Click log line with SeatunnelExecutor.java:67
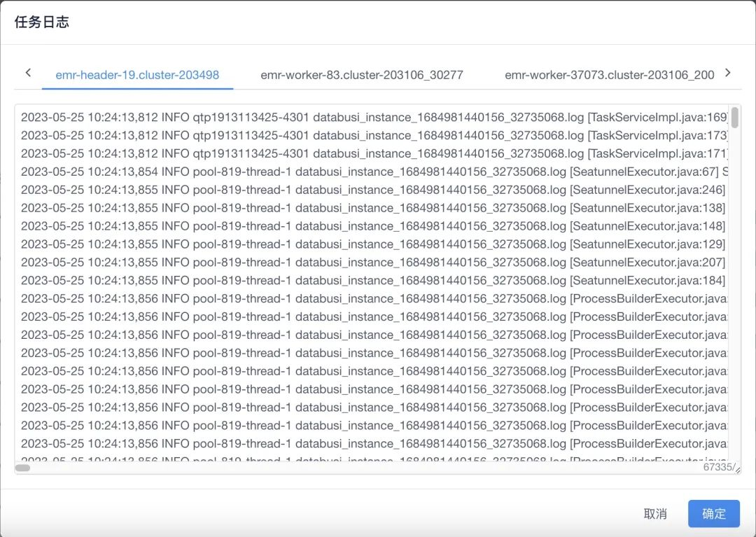The width and height of the screenshot is (756, 537). point(374,172)
